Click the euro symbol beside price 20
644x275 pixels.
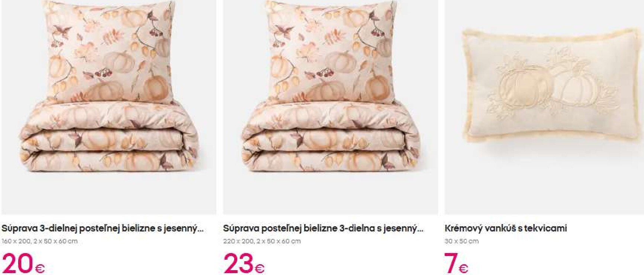click(x=40, y=268)
